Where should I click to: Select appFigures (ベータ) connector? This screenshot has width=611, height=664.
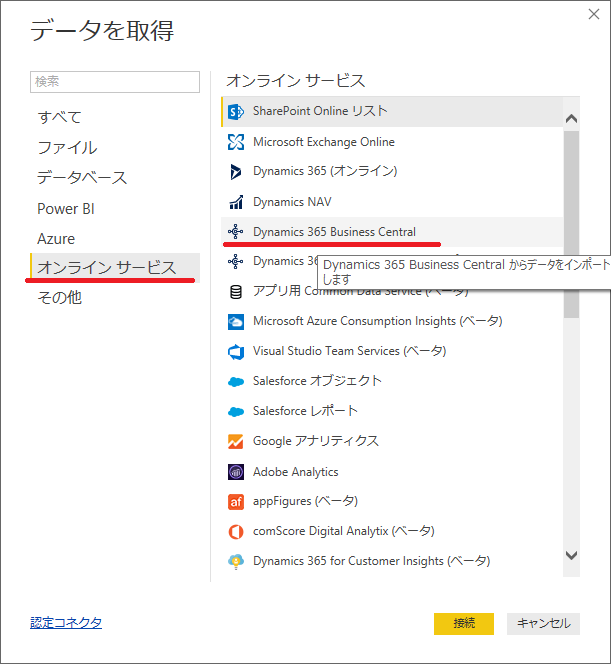pos(392,502)
